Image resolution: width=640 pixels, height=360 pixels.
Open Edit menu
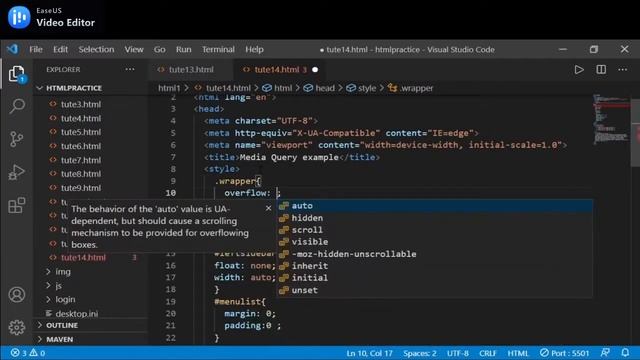point(60,49)
